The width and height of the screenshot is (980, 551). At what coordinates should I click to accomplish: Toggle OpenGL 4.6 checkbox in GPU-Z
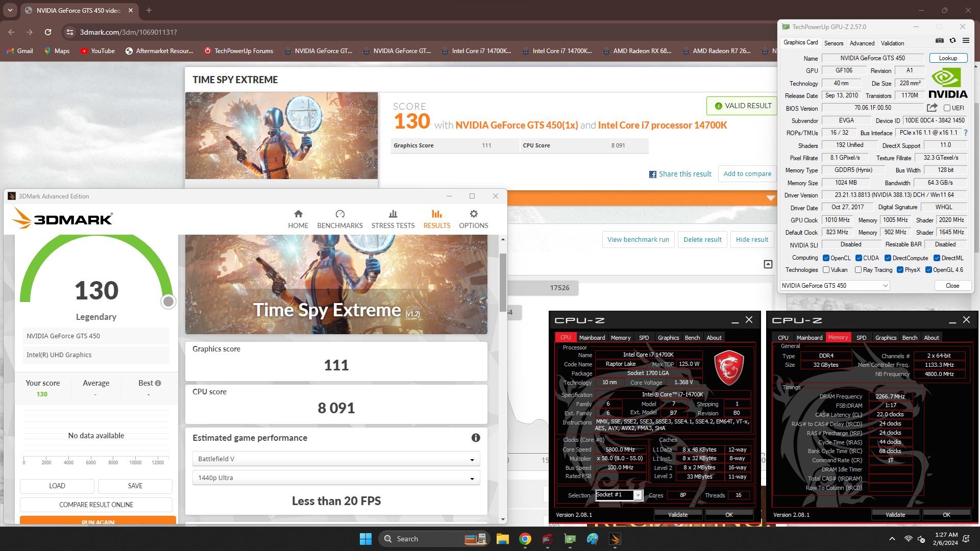(x=928, y=270)
